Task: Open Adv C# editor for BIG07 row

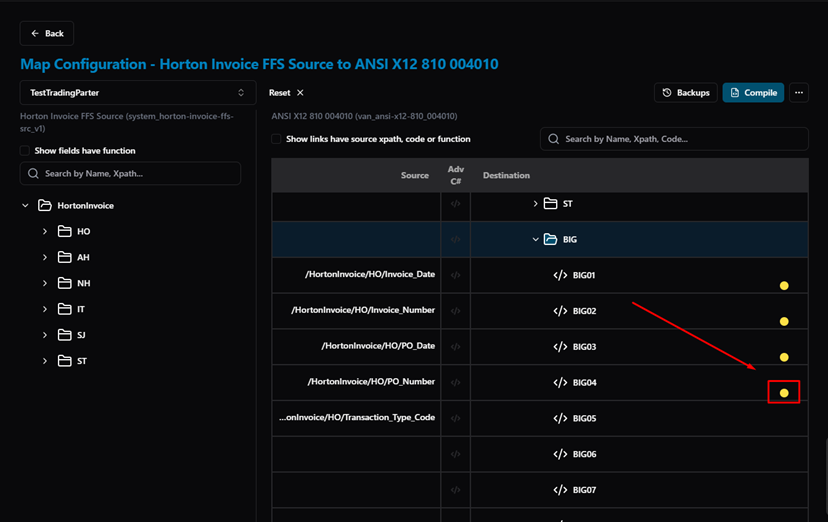Action: (455, 490)
